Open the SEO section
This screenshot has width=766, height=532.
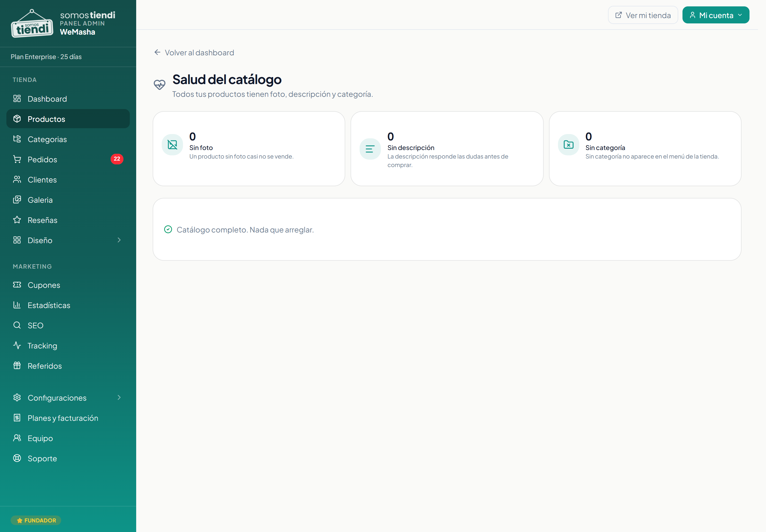(x=68, y=325)
